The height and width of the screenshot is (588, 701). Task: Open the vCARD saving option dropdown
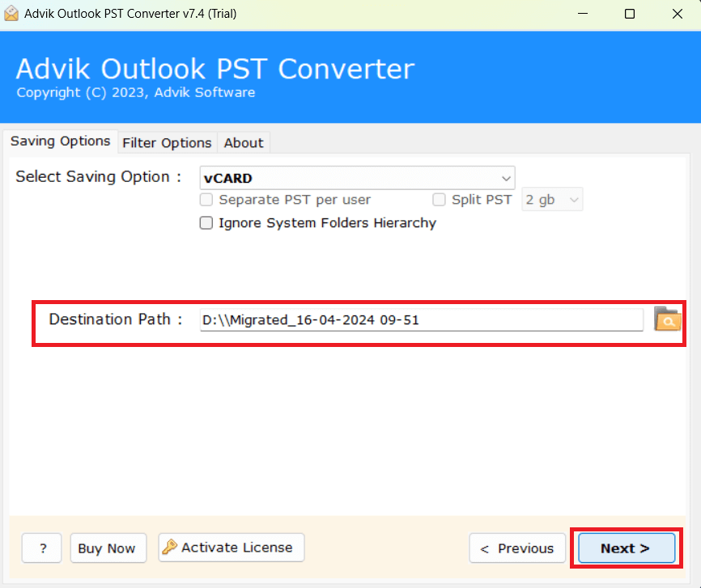coord(357,178)
